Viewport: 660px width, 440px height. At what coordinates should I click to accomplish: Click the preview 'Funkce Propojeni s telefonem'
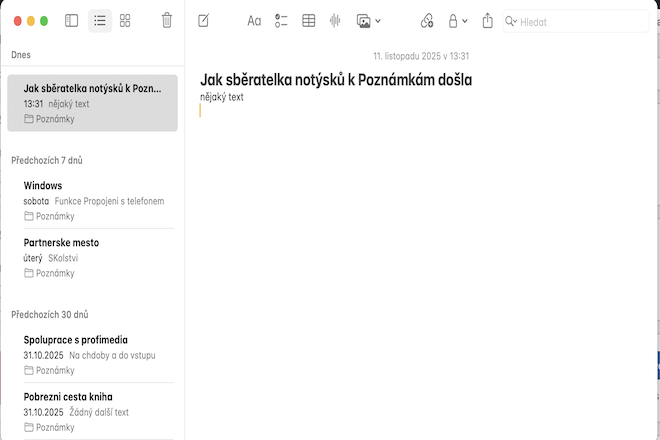[109, 201]
